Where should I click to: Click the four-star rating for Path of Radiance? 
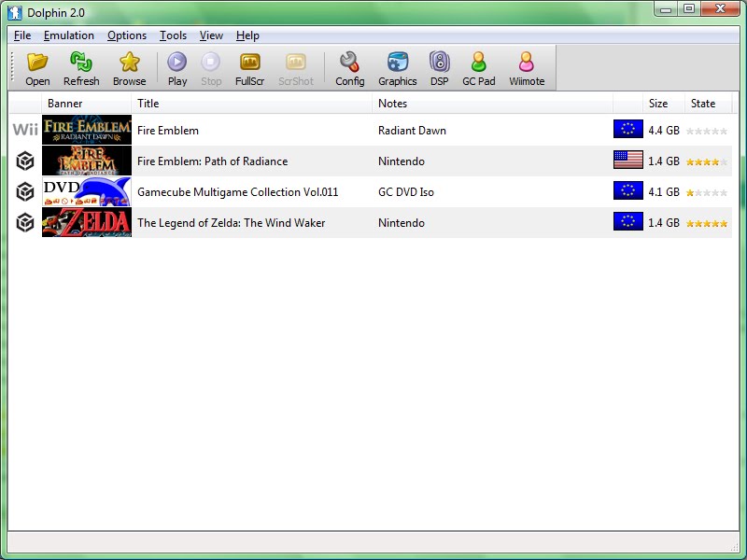(x=707, y=161)
